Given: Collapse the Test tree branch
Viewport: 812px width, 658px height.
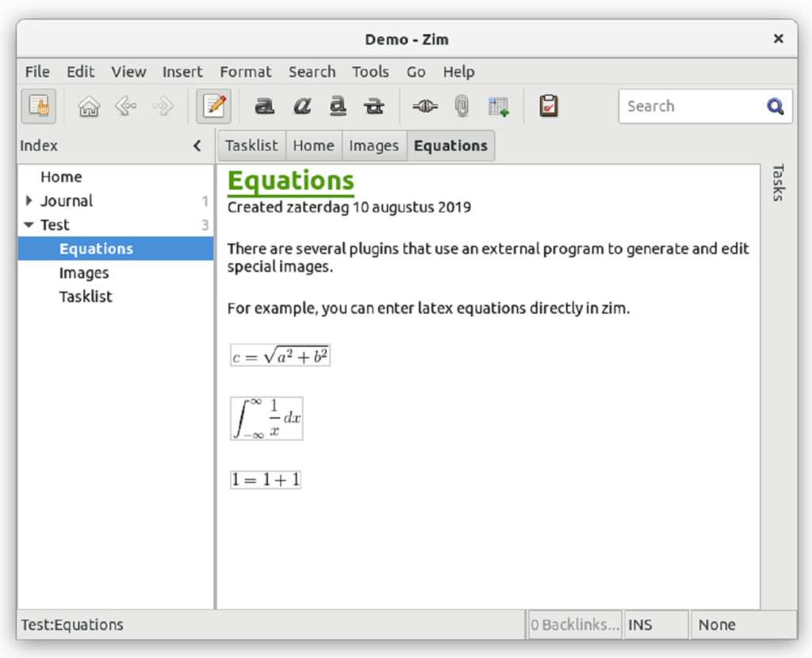Looking at the screenshot, I should click(29, 224).
